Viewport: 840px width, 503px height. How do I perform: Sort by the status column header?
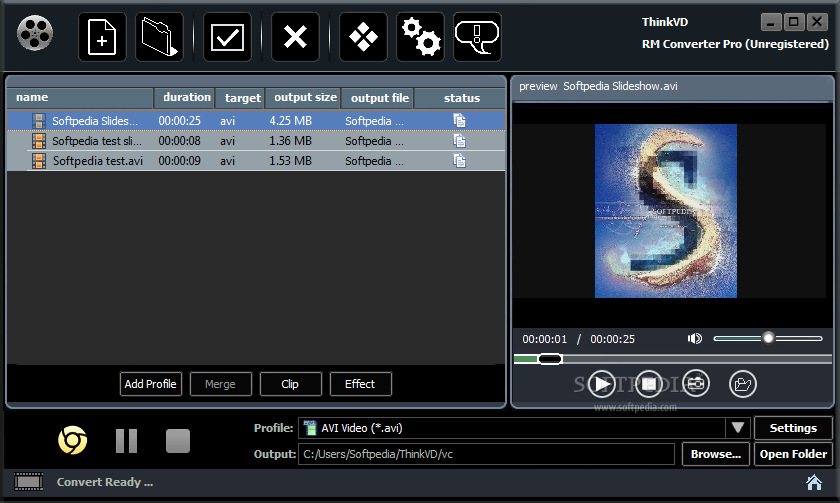(460, 97)
